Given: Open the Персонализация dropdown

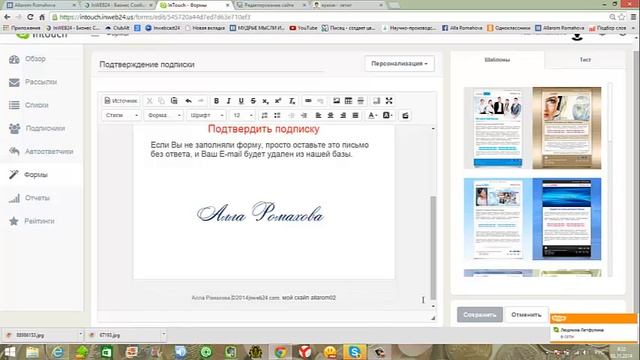Looking at the screenshot, I should click(x=399, y=64).
